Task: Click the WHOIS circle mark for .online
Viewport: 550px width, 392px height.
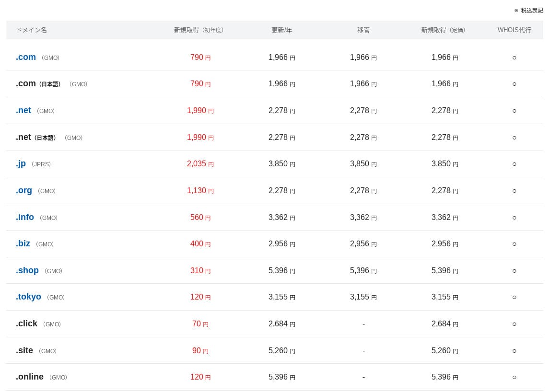Action: pos(514,377)
